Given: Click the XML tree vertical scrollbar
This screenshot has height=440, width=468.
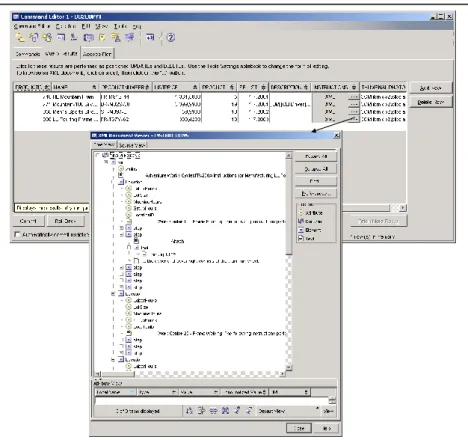Looking at the screenshot, I should click(x=289, y=261).
